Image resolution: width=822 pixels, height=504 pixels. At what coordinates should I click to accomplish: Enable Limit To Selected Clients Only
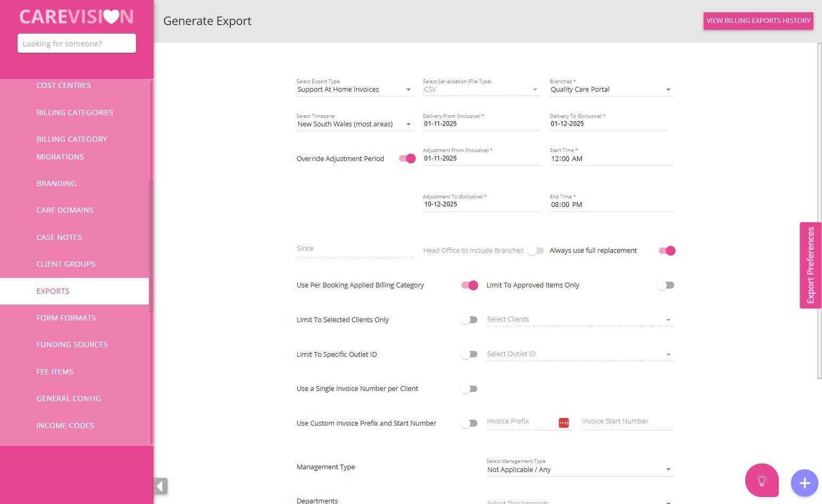click(469, 320)
